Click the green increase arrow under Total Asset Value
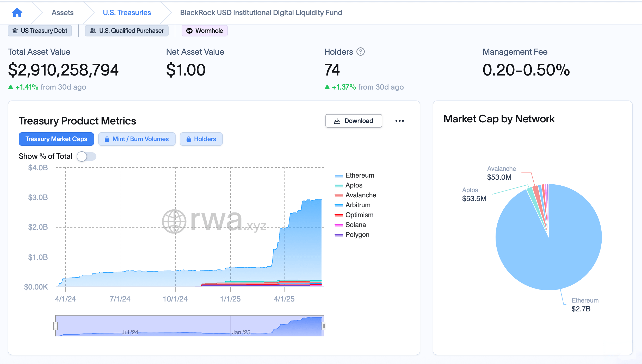 point(10,87)
